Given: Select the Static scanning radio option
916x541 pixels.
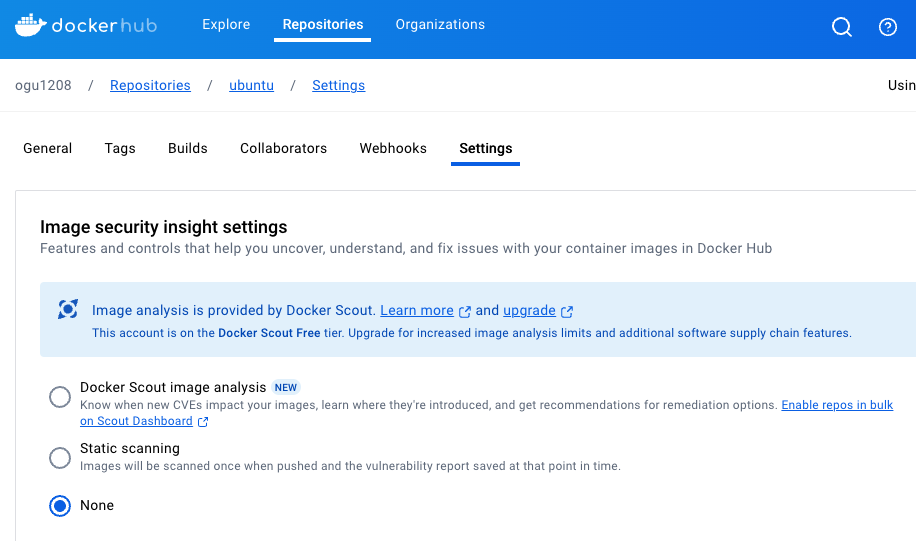Looking at the screenshot, I should 60,457.
